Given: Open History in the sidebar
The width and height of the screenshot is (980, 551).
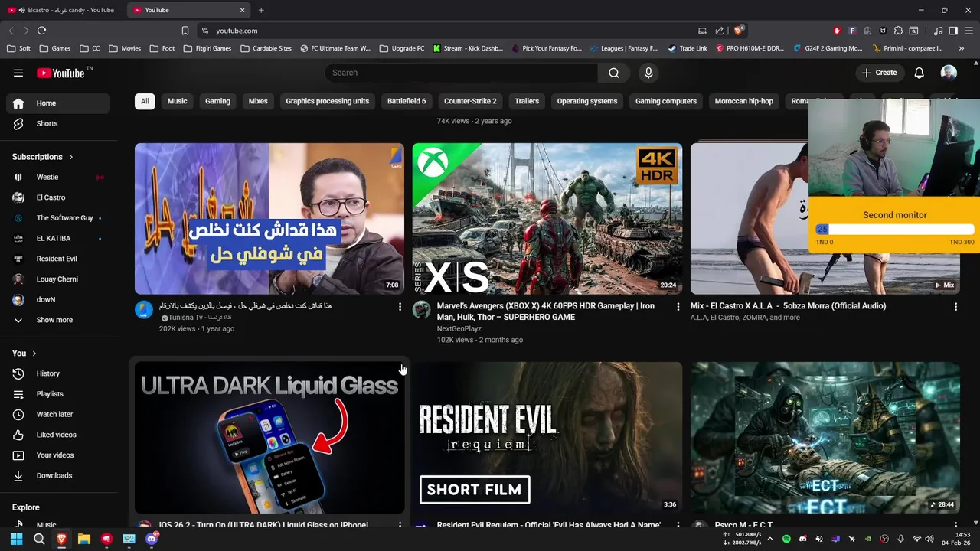Looking at the screenshot, I should (x=58, y=373).
